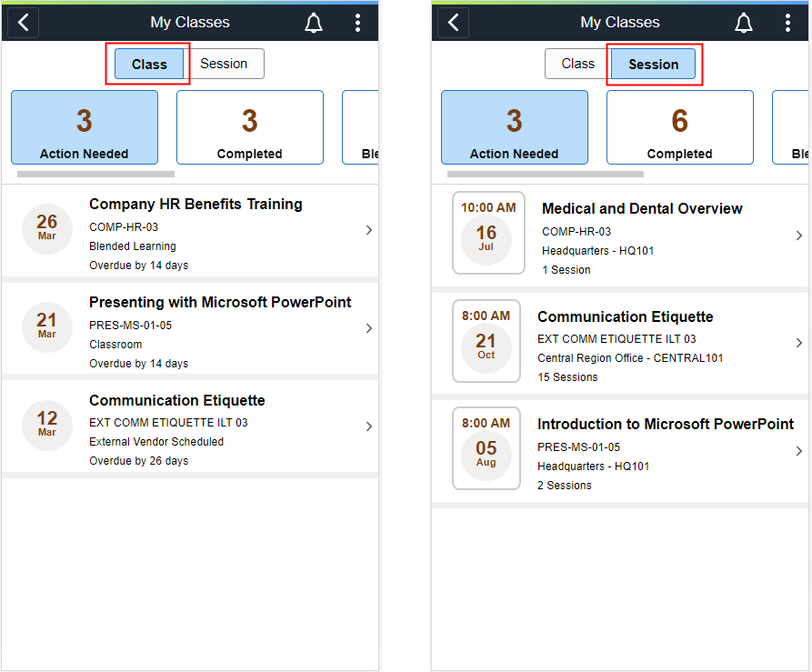Image resolution: width=812 pixels, height=672 pixels.
Task: Toggle Session view in left panel
Action: click(x=224, y=64)
